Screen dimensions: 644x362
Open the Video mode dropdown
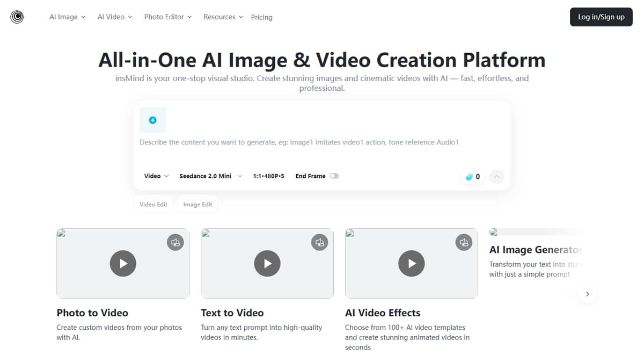coord(156,176)
